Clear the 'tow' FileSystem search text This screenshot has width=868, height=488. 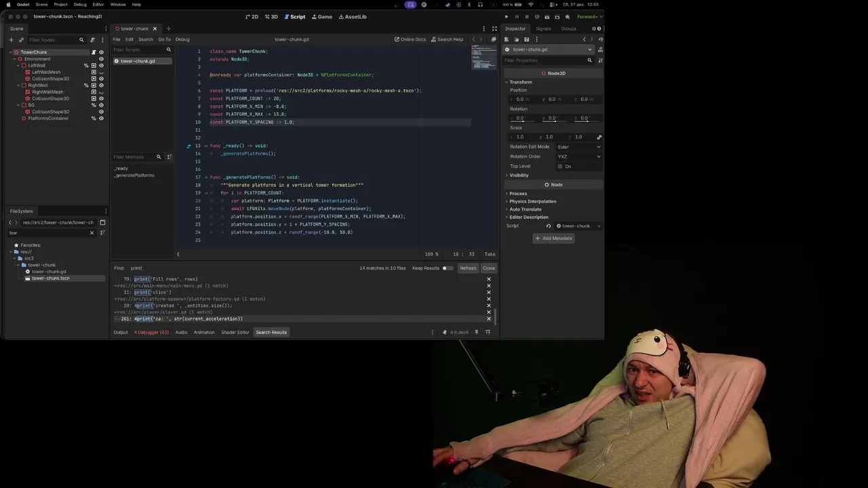[x=92, y=233]
